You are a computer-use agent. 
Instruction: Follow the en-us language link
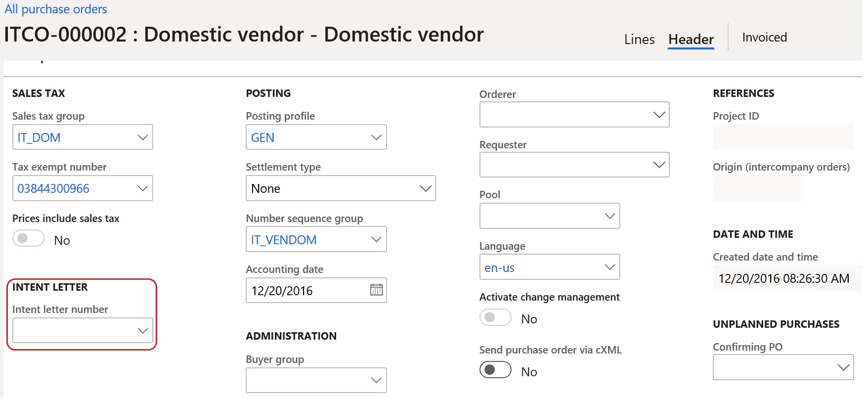[x=499, y=268]
